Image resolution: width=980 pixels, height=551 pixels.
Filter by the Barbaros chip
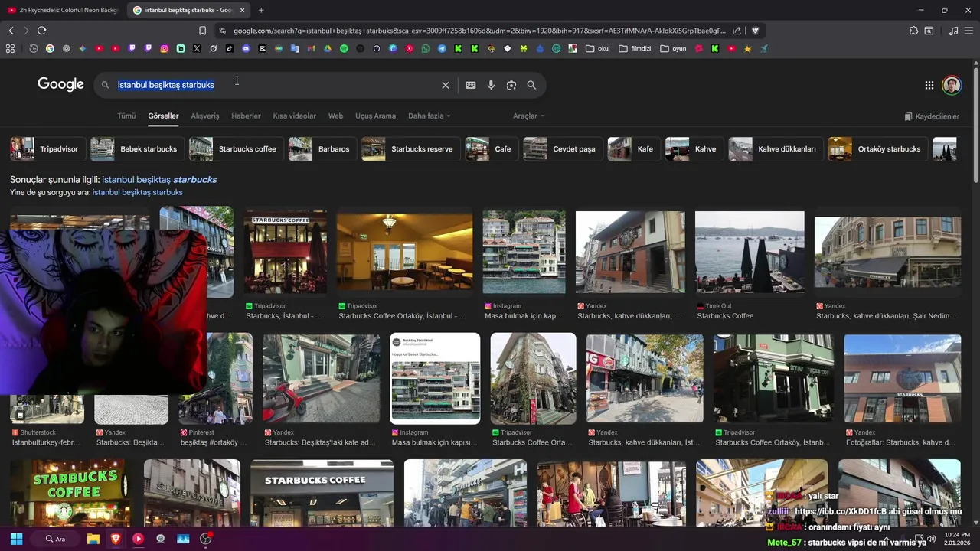[x=322, y=148]
